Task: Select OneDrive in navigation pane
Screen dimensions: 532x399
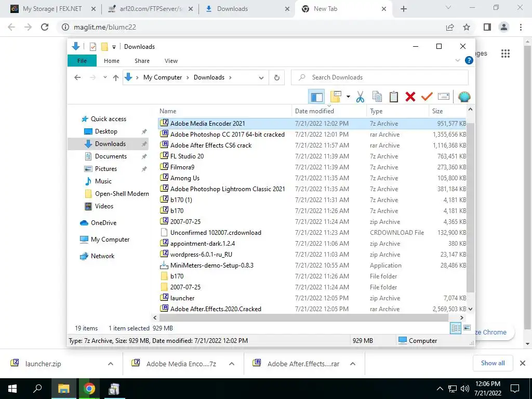Action: pos(103,223)
